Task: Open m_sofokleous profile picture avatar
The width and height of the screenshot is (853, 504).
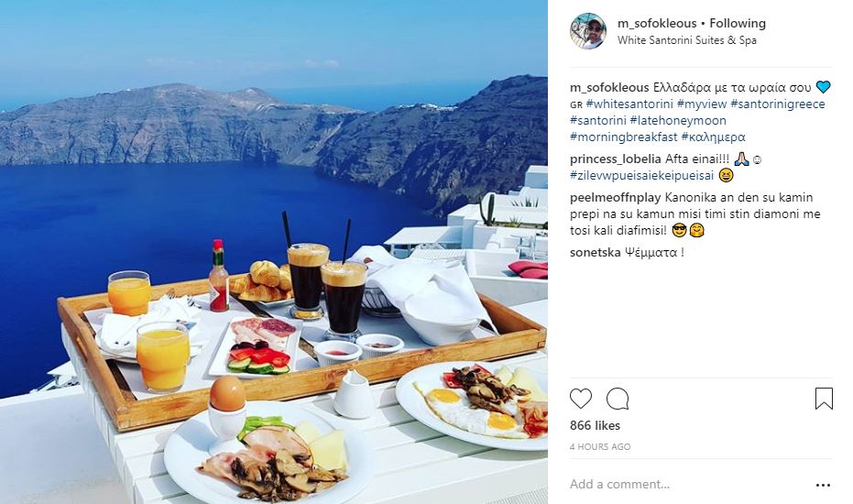Action: tap(588, 31)
